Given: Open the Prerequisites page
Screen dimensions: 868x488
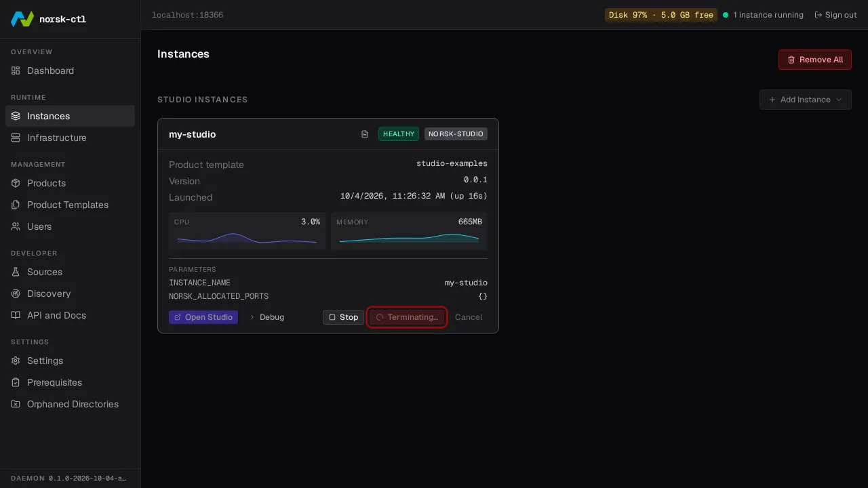Looking at the screenshot, I should click(x=70, y=382).
